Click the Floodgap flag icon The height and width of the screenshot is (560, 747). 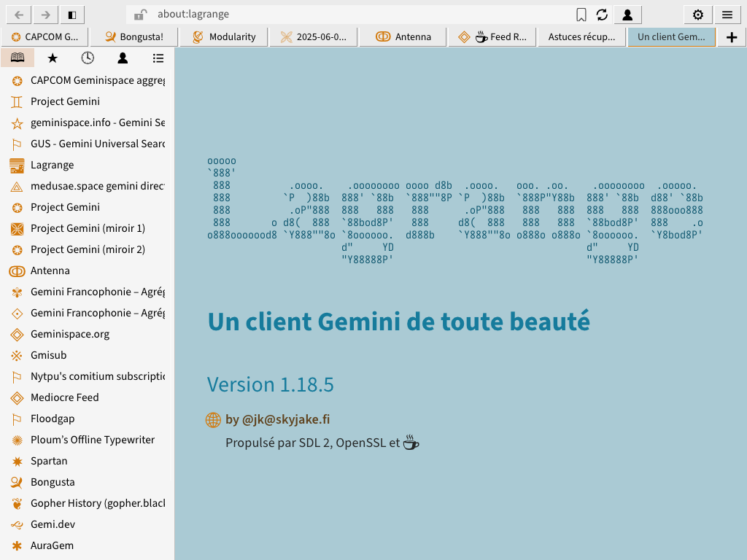pyautogui.click(x=18, y=419)
